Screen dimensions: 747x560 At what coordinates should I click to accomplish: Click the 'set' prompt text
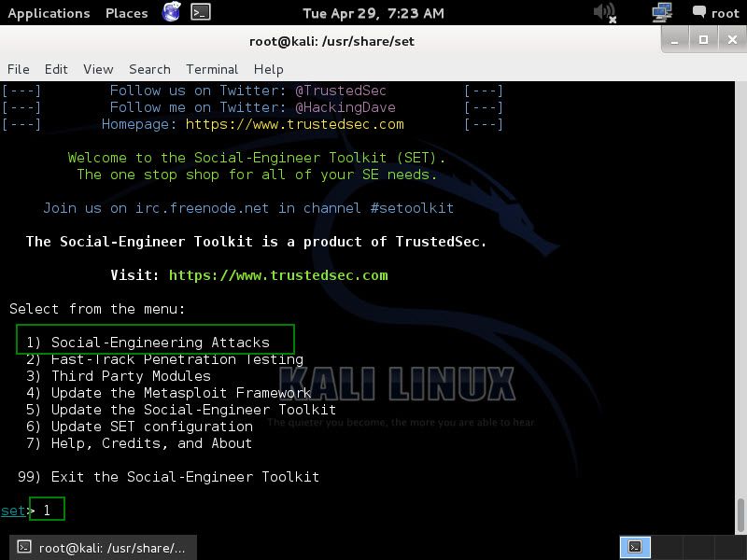click(13, 511)
